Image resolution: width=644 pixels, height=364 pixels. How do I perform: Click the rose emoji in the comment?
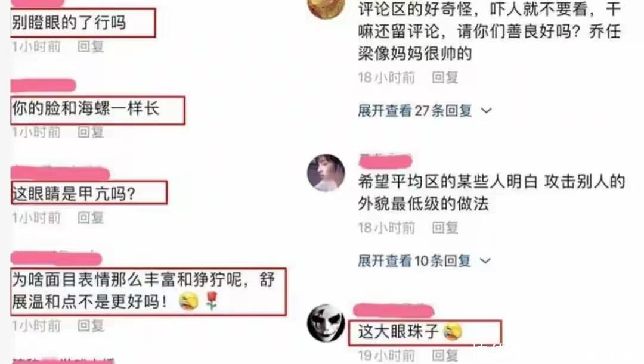pyautogui.click(x=212, y=301)
